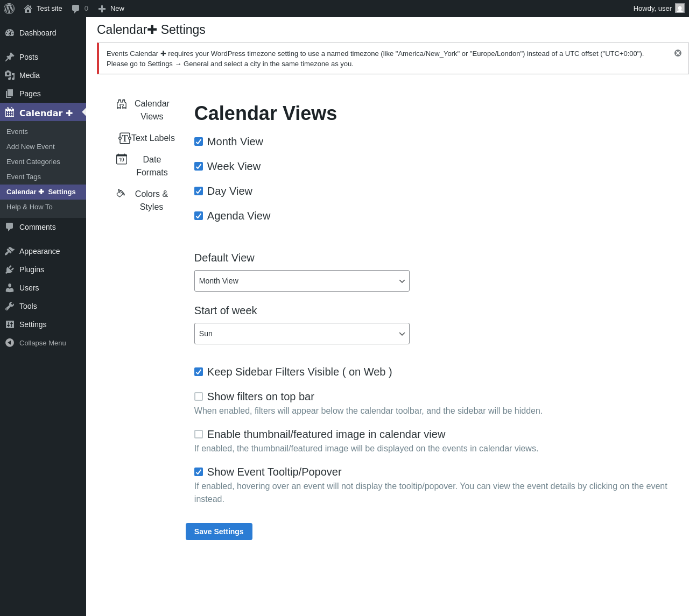This screenshot has width=689, height=616.
Task: Open Help & How To submenu item
Action: pyautogui.click(x=43, y=207)
